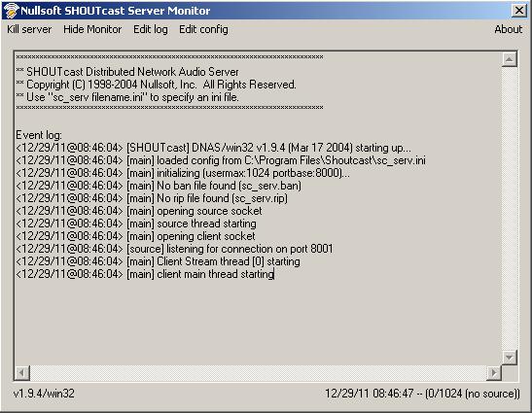Open the Edit log menu
532x413 pixels.
[151, 29]
